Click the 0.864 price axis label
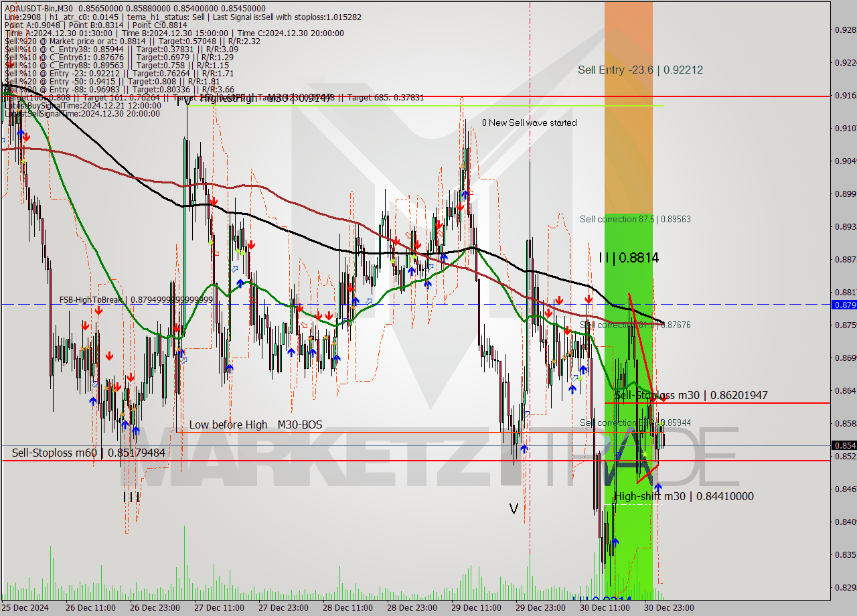Screen dimensions: 857x616 (844, 390)
